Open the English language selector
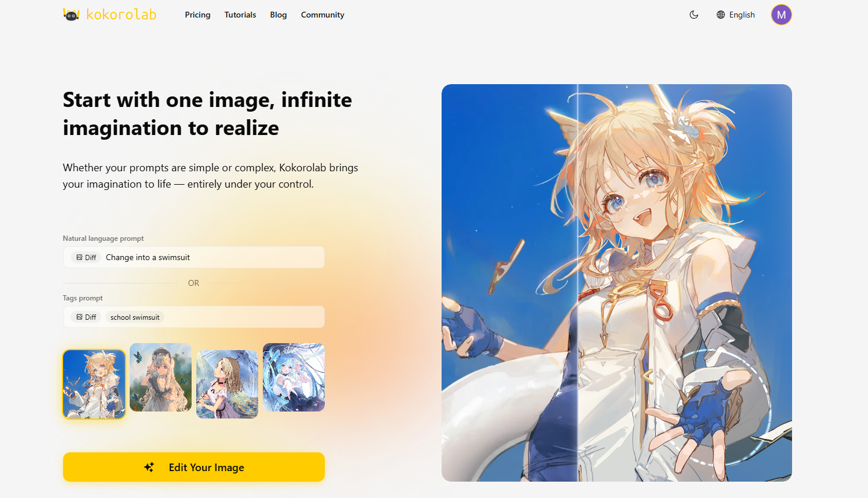Screen dimensions: 868x498 [x=742, y=15]
